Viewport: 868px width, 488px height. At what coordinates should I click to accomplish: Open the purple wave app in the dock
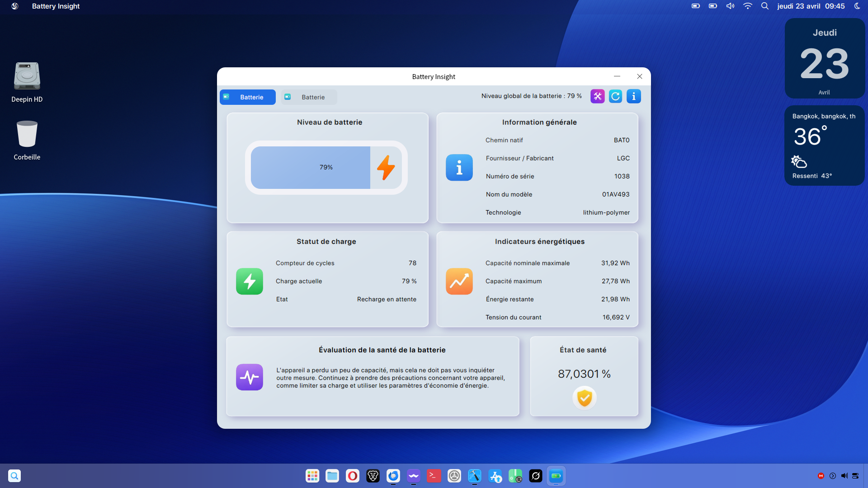click(x=414, y=476)
